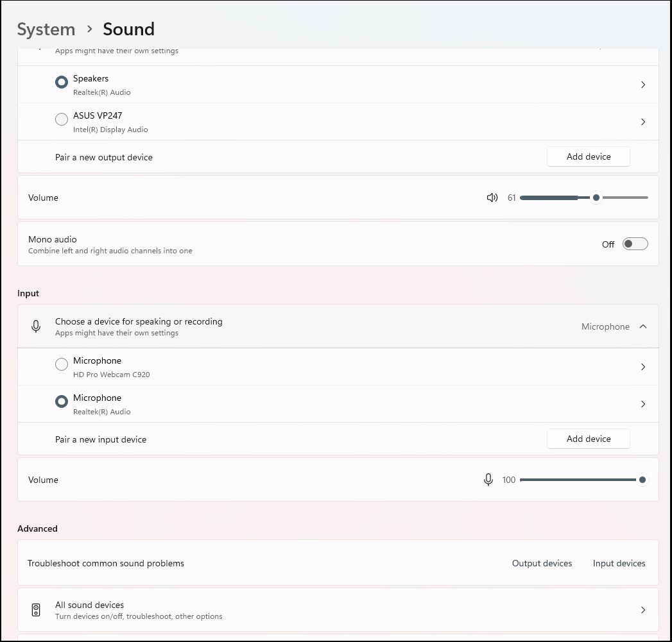
Task: Open Speakers properties via right chevron
Action: [643, 85]
